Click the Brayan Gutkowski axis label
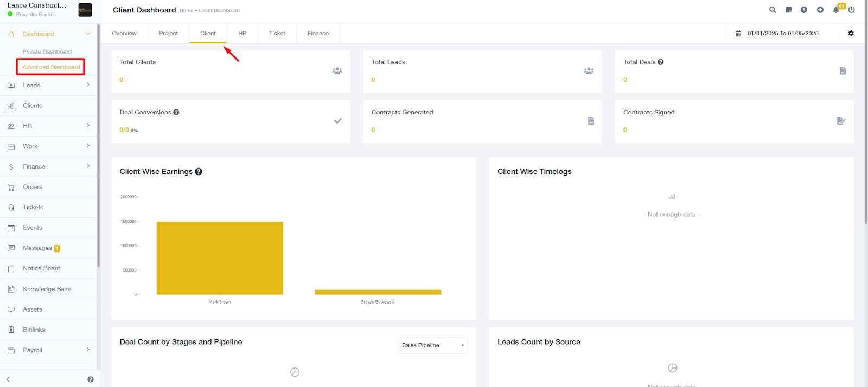The image size is (868, 387). [378, 302]
